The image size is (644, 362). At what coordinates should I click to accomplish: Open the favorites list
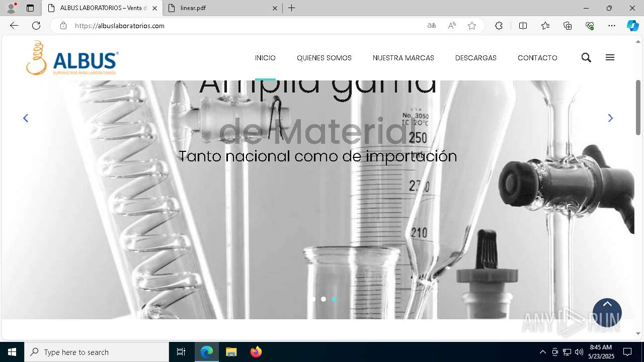[545, 26]
